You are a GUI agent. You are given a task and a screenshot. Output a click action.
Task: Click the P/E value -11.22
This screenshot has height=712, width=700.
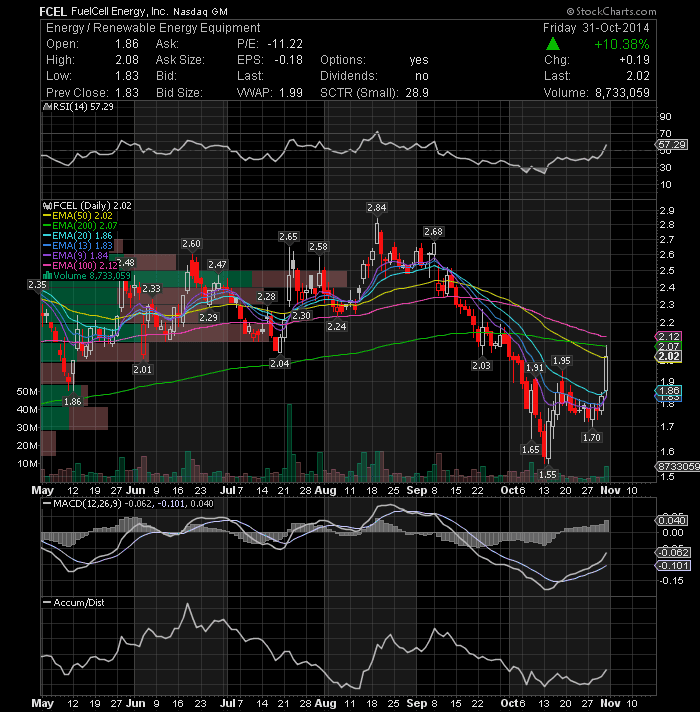285,44
